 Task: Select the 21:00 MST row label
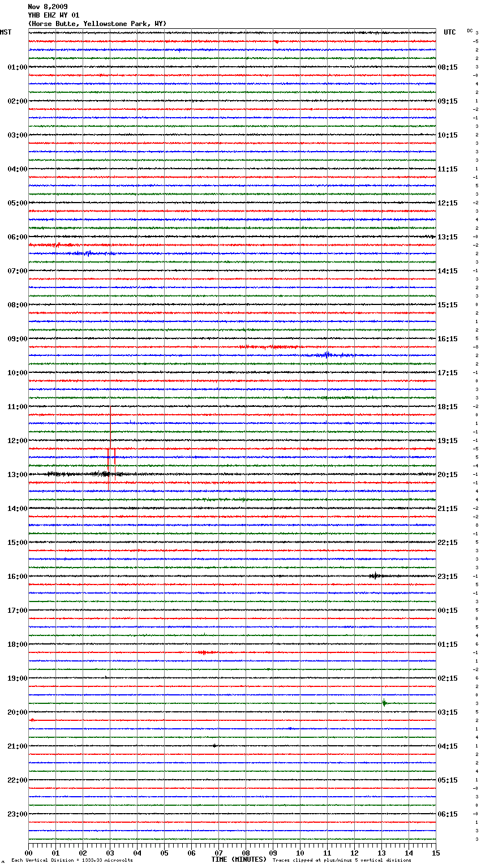tap(18, 746)
